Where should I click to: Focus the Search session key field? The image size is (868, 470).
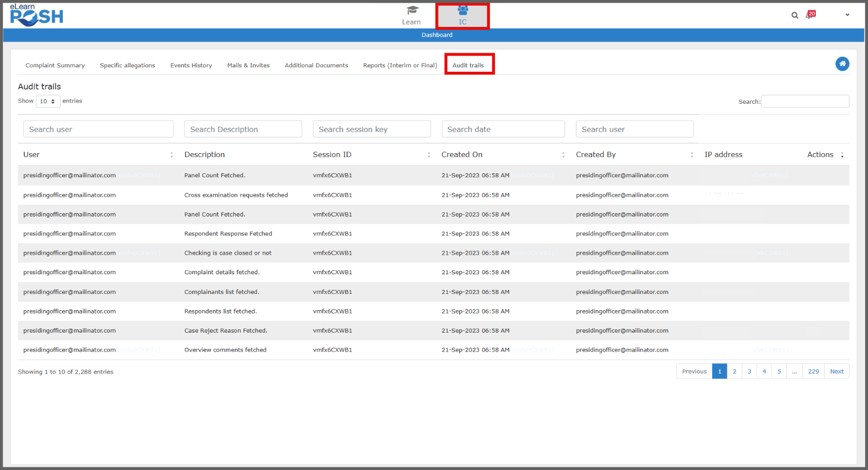pos(371,129)
